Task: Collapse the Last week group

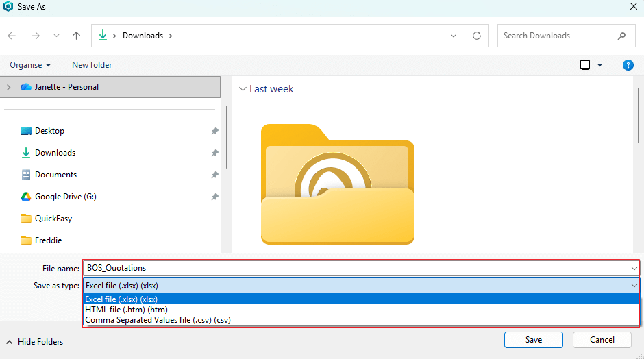Action: [x=243, y=89]
